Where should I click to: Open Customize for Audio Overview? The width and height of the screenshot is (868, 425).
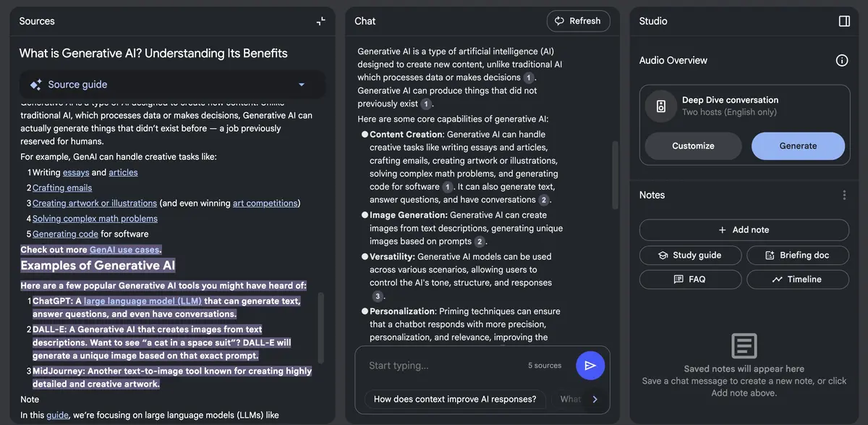click(692, 146)
